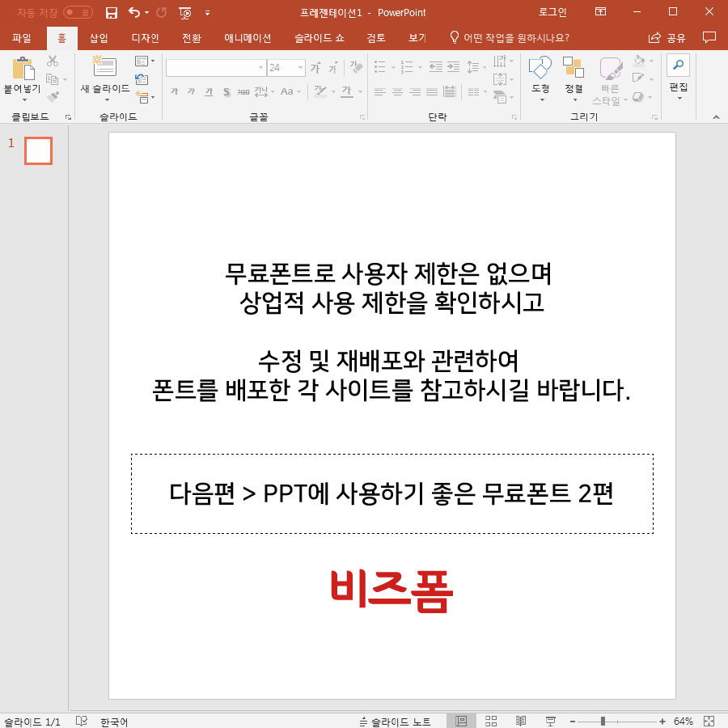
Task: Click the 로그인 sign-in link
Action: click(552, 12)
